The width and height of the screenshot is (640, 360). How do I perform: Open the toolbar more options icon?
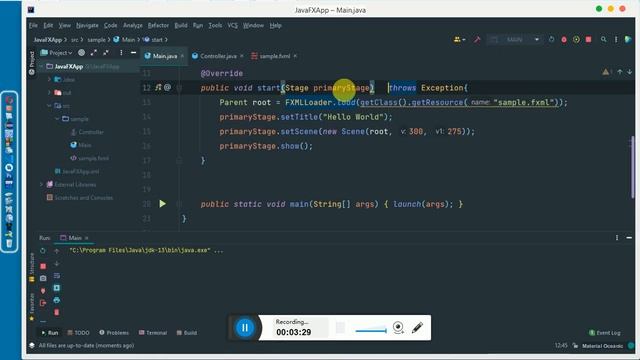pyautogui.click(x=616, y=40)
